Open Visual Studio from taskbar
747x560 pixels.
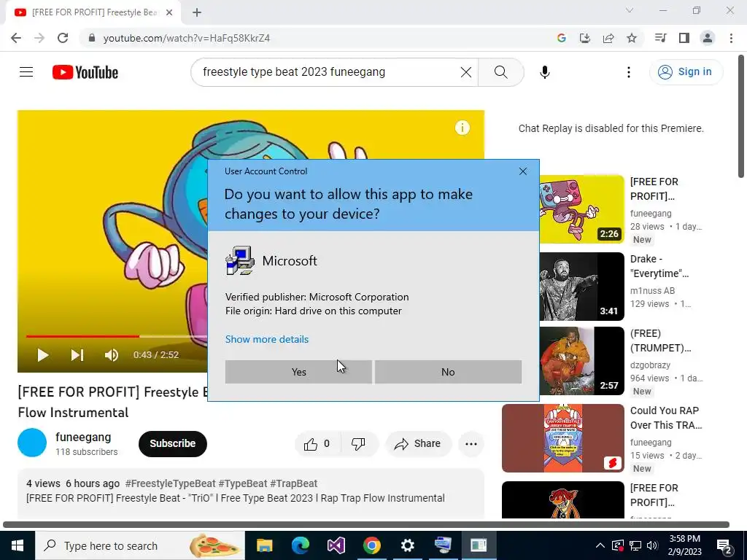336,545
